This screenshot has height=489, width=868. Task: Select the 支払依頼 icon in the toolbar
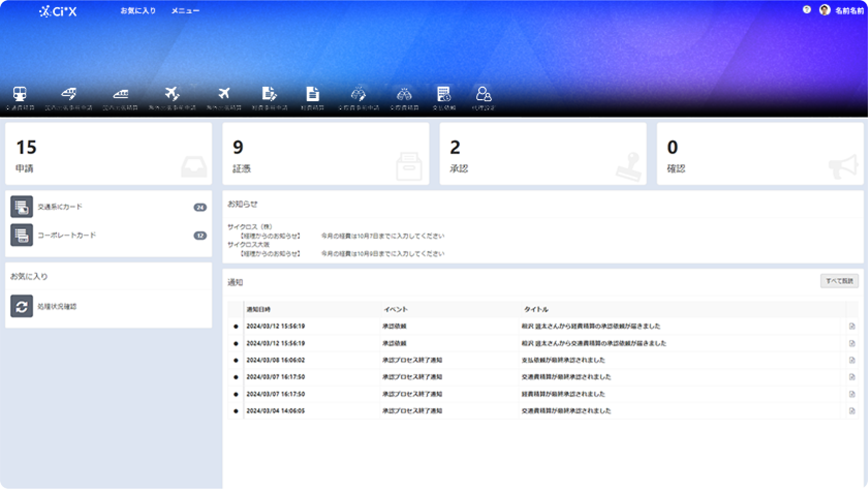443,95
